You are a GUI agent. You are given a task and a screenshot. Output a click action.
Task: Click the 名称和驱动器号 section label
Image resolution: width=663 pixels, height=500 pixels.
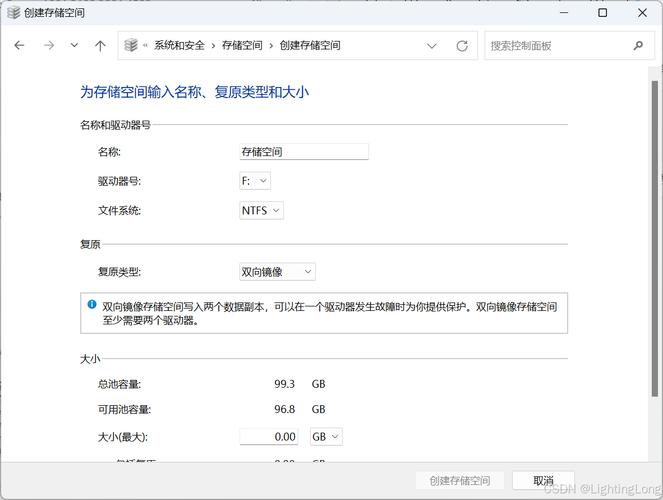click(x=115, y=125)
